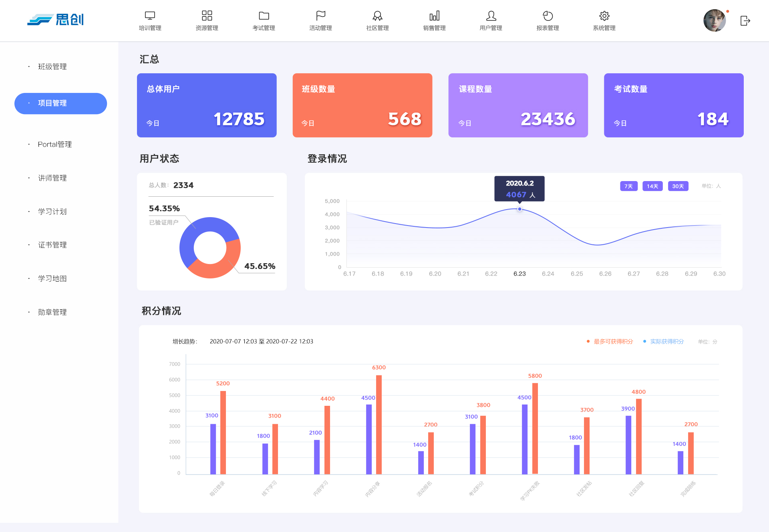Click the 5200 orange bar

[x=223, y=433]
